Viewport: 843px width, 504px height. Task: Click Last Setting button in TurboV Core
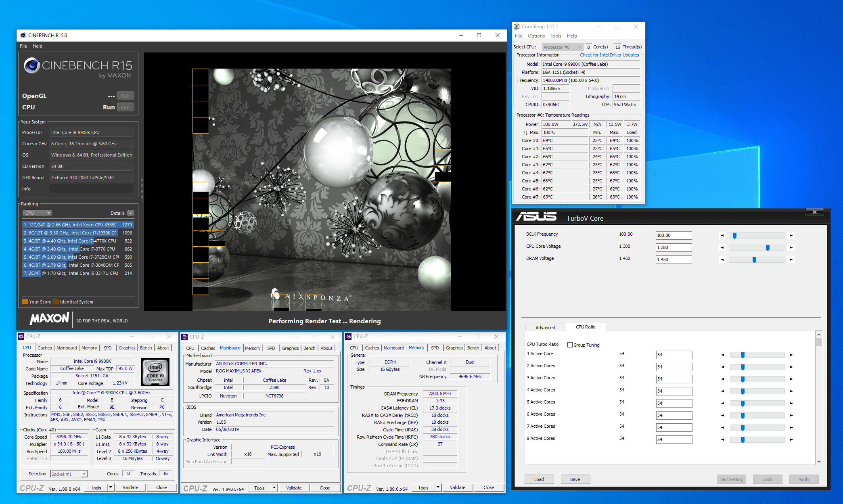click(731, 479)
